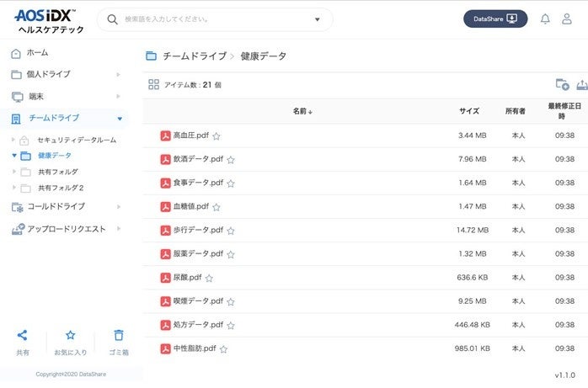Click 健康データ in the breadcrumb
This screenshot has height=388, width=588.
tap(263, 56)
